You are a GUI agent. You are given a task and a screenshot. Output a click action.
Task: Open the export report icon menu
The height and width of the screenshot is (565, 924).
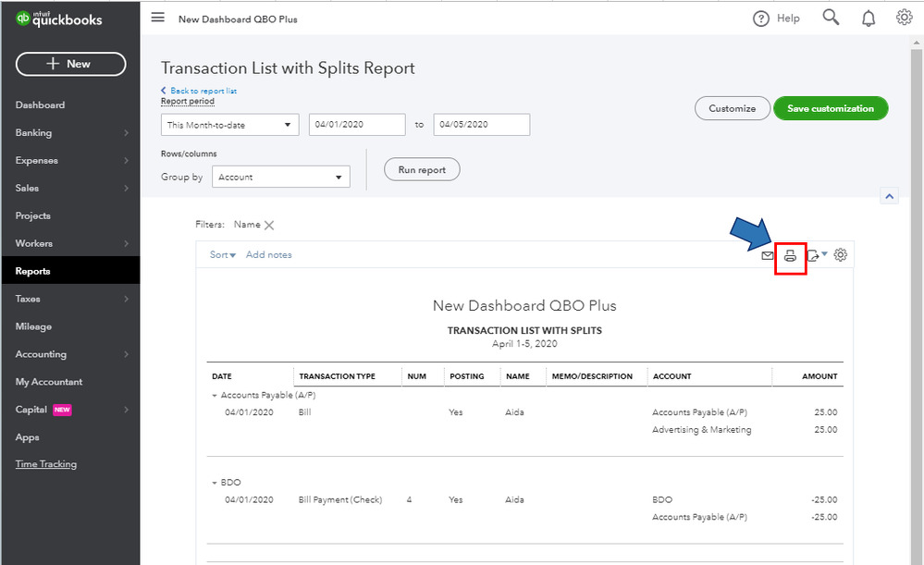click(816, 256)
